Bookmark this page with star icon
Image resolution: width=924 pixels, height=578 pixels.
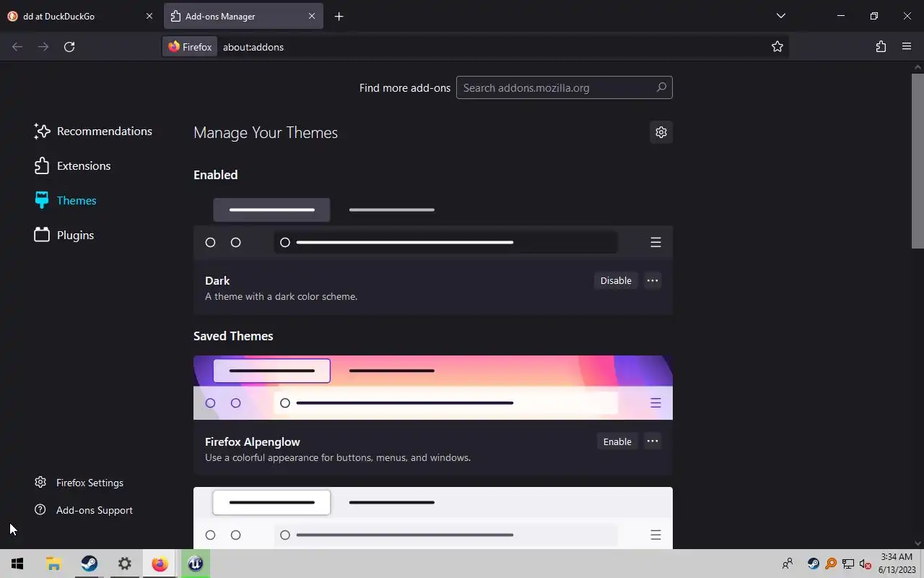point(777,47)
